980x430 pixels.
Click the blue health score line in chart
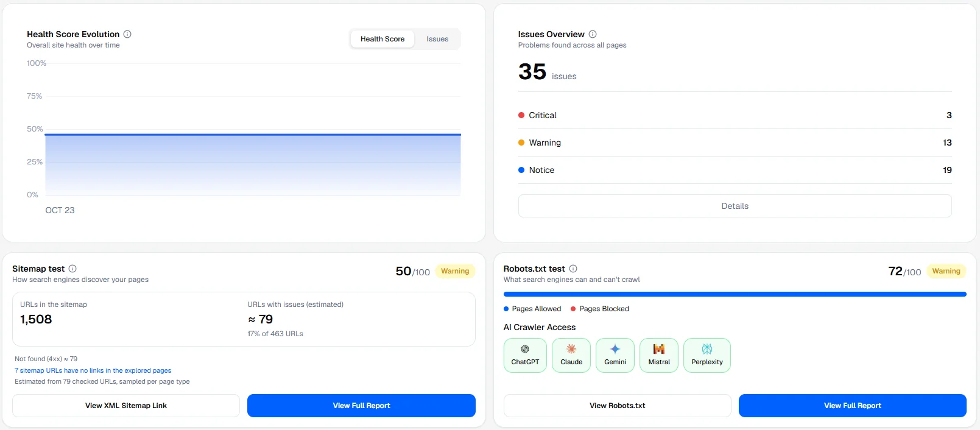(x=253, y=134)
